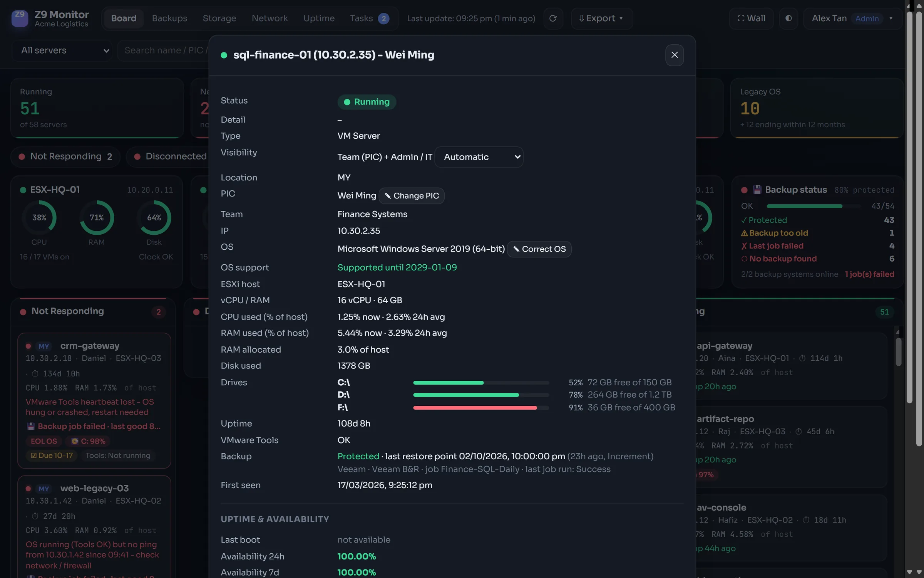The width and height of the screenshot is (924, 578).
Task: Toggle the dark/light theme icon
Action: [x=788, y=18]
